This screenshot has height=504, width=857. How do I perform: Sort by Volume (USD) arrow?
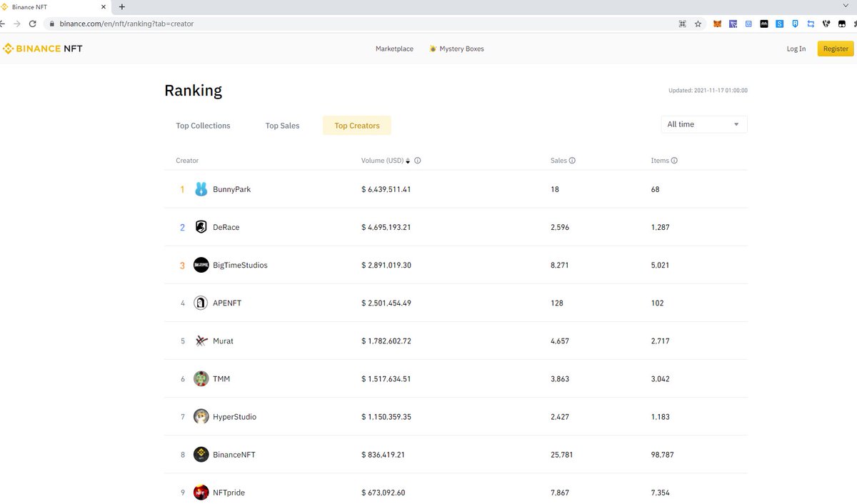pyautogui.click(x=408, y=161)
